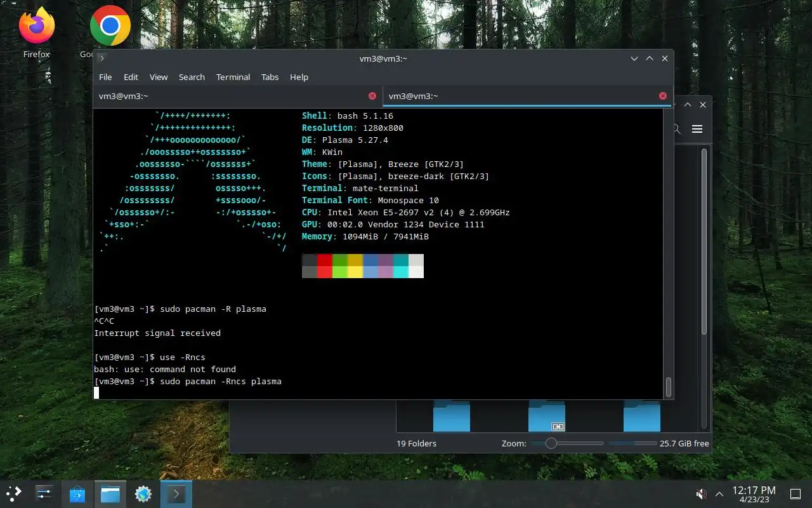Open the globe gear icon in the taskbar

coord(143,493)
